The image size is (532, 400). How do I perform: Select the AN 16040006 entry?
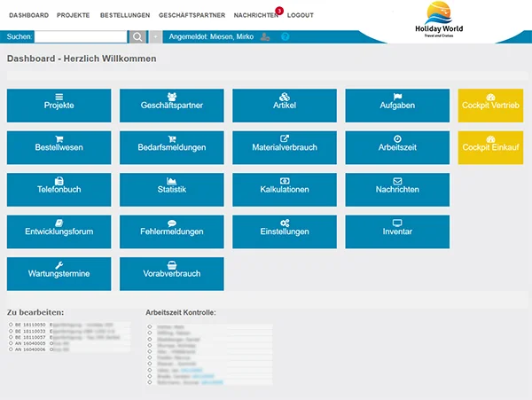[68, 349]
